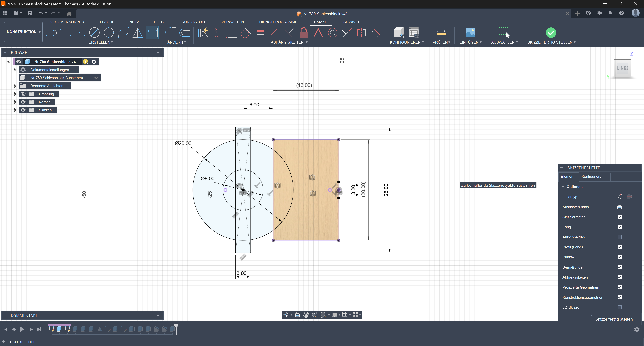Open the Konfigurieren tab in Skizzenpalette
This screenshot has height=346, width=644.
tap(592, 176)
